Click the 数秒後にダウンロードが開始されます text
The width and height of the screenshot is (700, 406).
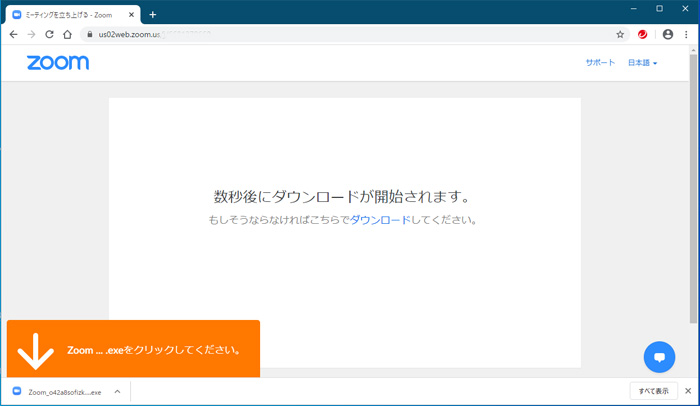pyautogui.click(x=342, y=196)
